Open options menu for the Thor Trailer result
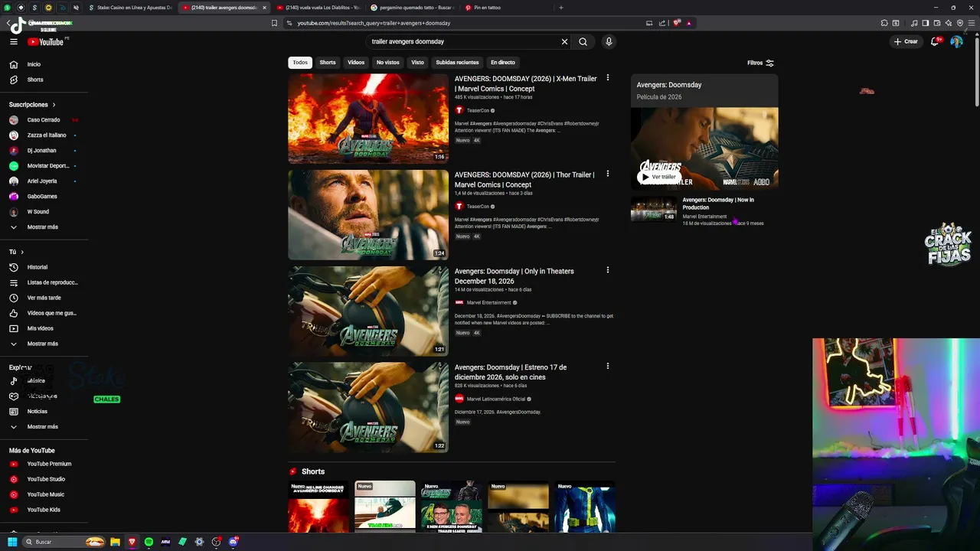This screenshot has width=980, height=551. click(608, 174)
